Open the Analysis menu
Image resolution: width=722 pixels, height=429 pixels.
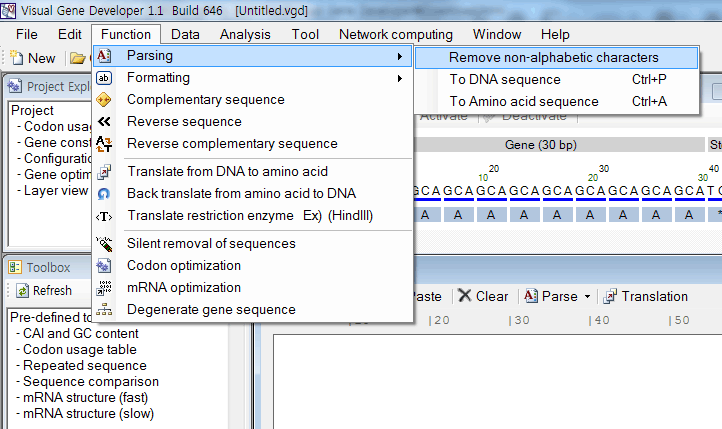[245, 34]
